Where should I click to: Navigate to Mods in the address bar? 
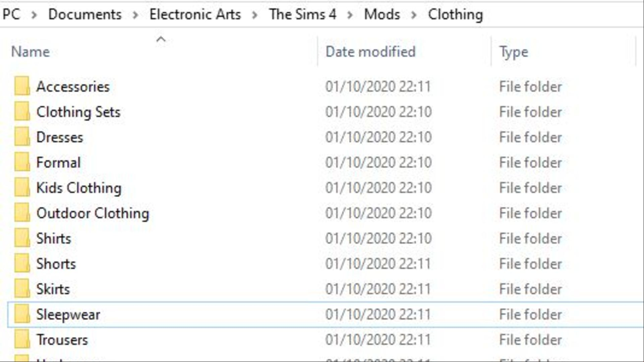pos(382,15)
